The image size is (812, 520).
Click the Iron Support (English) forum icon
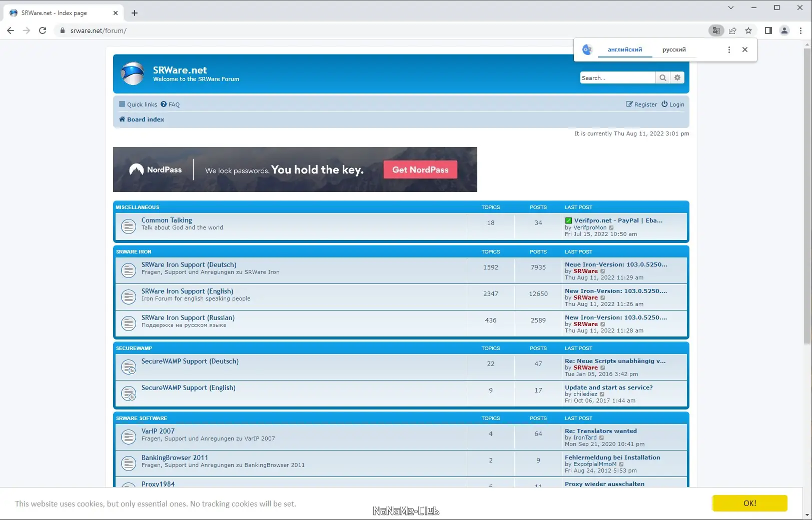click(129, 297)
